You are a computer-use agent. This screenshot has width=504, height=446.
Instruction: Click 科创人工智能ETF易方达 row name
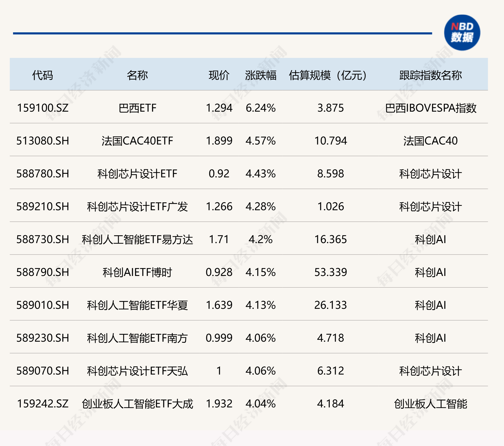click(137, 239)
